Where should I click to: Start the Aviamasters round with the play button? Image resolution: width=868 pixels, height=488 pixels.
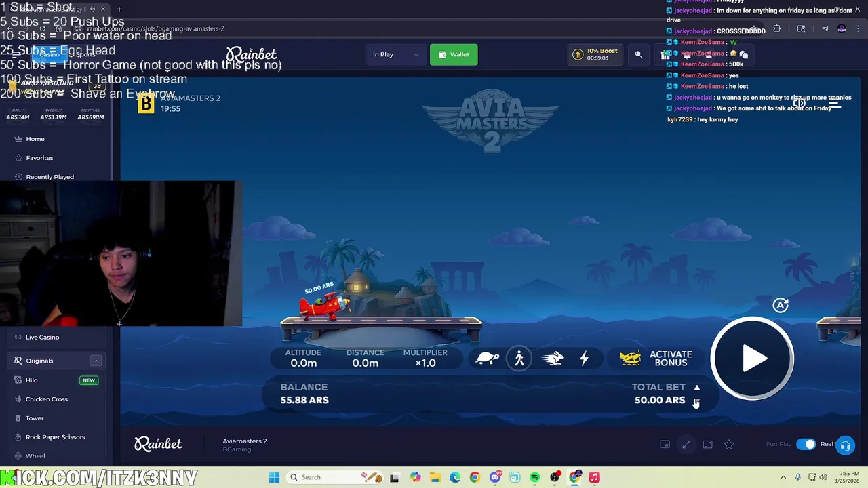(x=752, y=358)
